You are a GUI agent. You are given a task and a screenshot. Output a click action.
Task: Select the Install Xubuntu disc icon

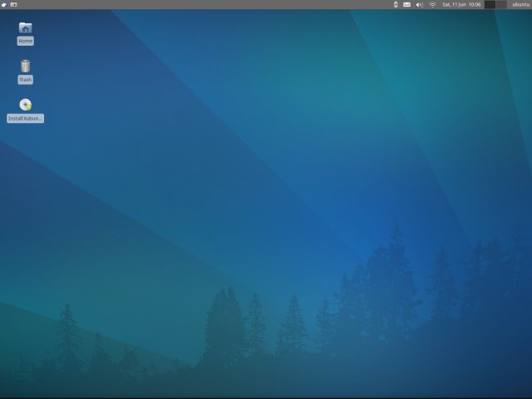tap(26, 105)
